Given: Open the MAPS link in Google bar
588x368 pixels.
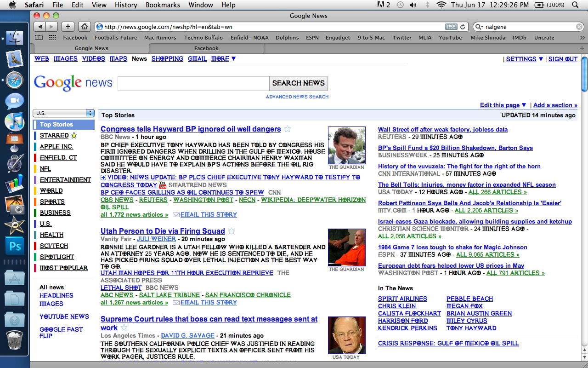Looking at the screenshot, I should pyautogui.click(x=118, y=58).
